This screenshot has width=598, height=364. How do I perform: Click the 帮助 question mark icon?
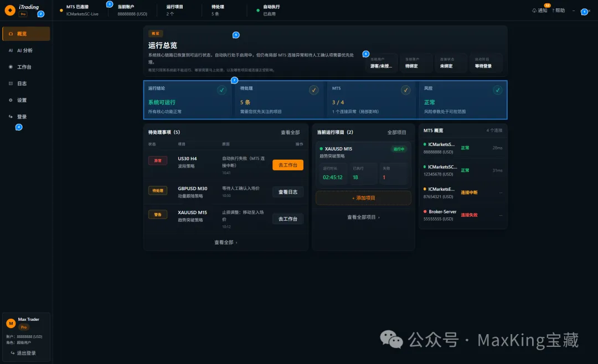[553, 11]
